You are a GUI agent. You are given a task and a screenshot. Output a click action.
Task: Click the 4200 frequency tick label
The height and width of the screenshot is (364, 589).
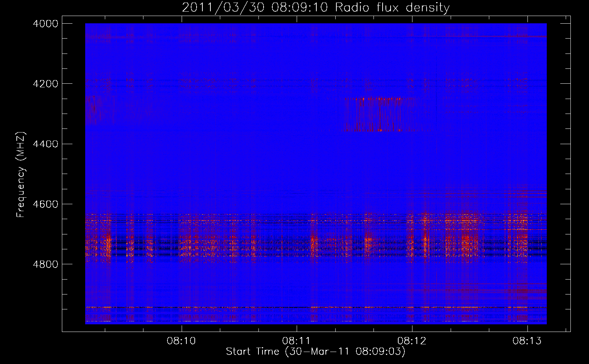(x=46, y=84)
